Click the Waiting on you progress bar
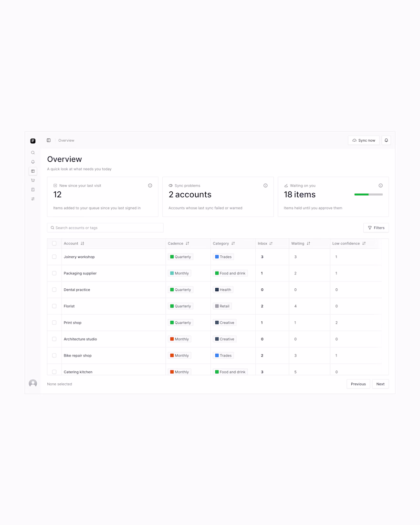The image size is (420, 525). tap(368, 195)
